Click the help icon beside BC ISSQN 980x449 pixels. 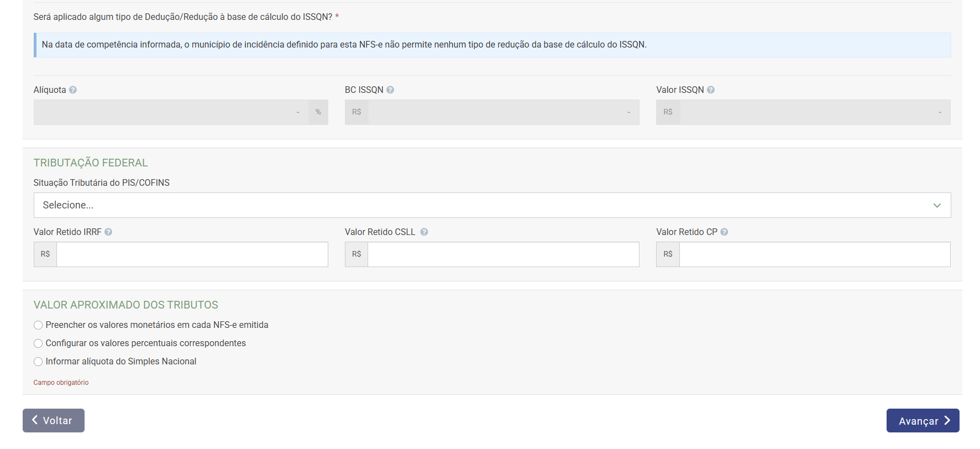click(390, 90)
